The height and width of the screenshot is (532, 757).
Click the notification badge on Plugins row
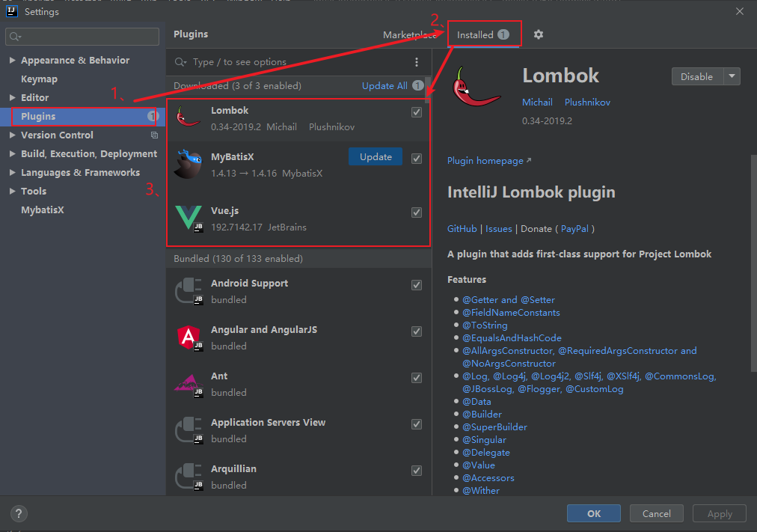point(153,116)
